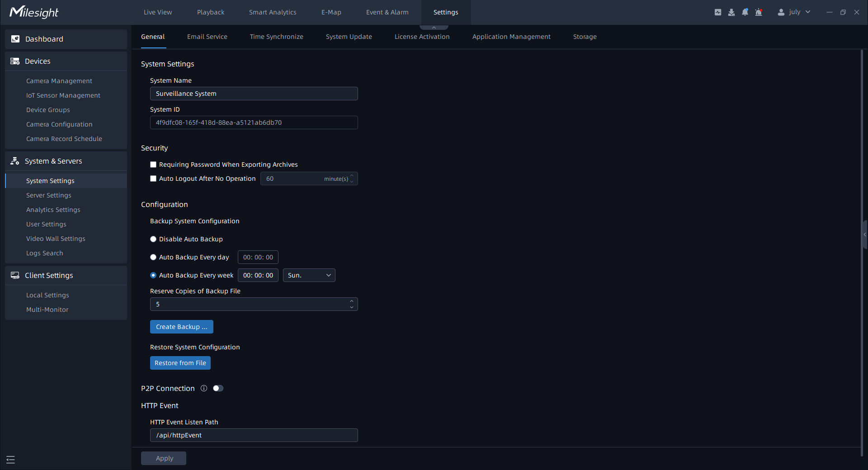This screenshot has width=868, height=470.
Task: Collapse the sidebar using bottom-left menu icon
Action: tap(11, 460)
